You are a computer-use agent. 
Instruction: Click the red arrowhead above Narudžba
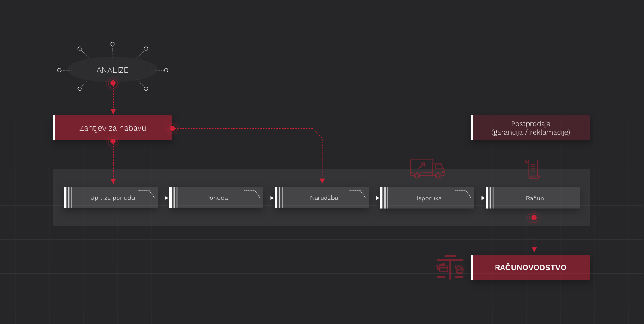pos(322,181)
